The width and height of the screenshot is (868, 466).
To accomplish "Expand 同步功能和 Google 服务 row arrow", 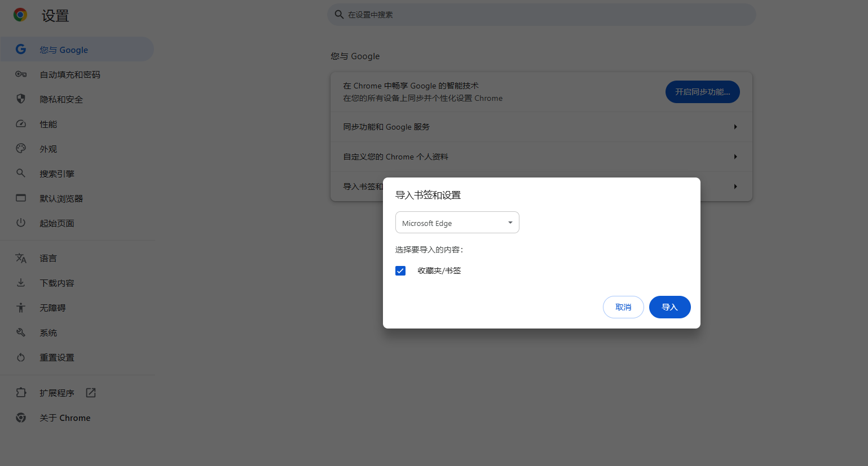I will [735, 127].
